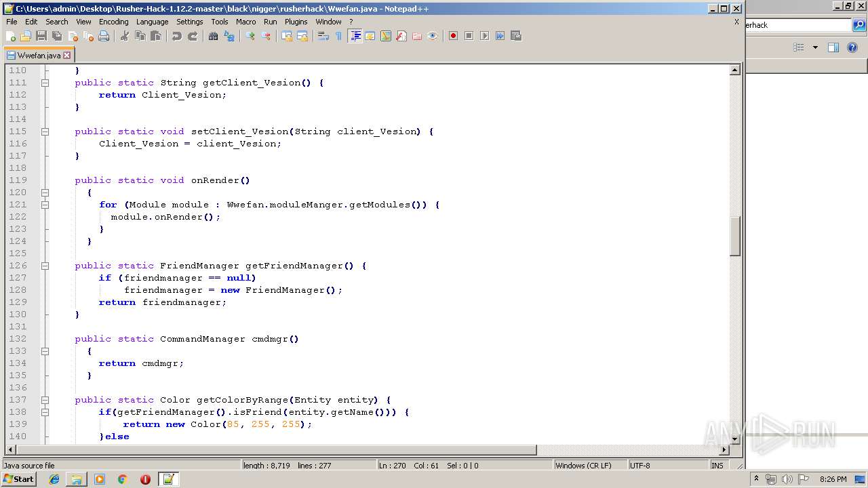Create a new file via toolbar
This screenshot has width=868, height=488.
click(x=11, y=36)
